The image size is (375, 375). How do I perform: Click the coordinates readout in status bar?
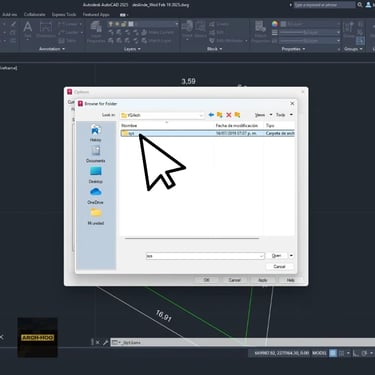click(x=282, y=353)
